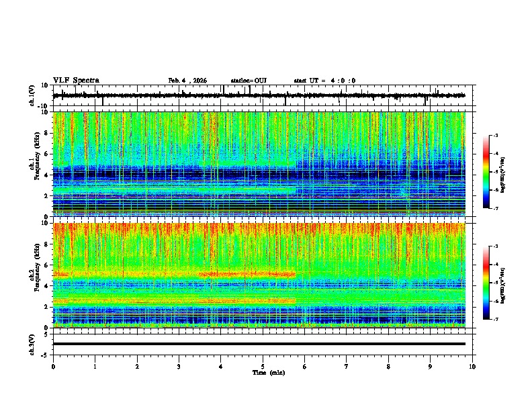Viewport: 532px width, 411px height.
Task: Click the "9" tick on the time axis
Action: pyautogui.click(x=430, y=367)
